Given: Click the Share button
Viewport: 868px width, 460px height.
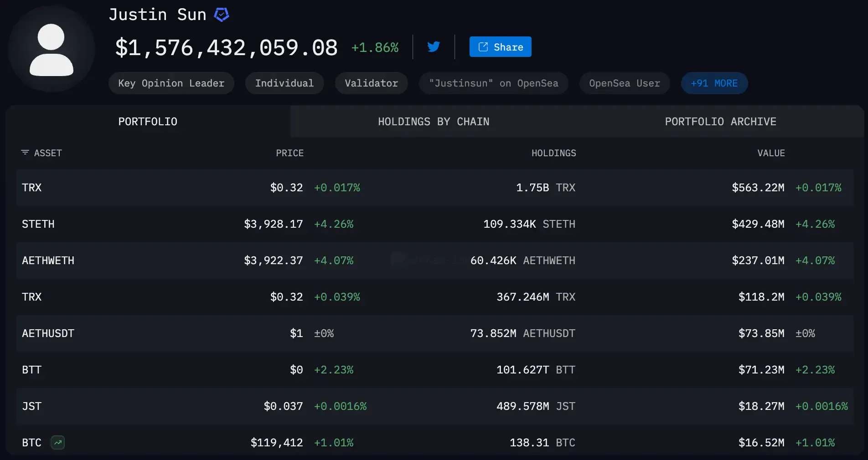Looking at the screenshot, I should coord(500,46).
